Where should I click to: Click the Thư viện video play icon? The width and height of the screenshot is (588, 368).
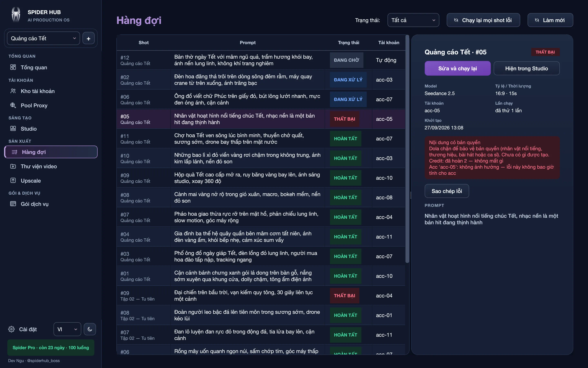(x=13, y=166)
